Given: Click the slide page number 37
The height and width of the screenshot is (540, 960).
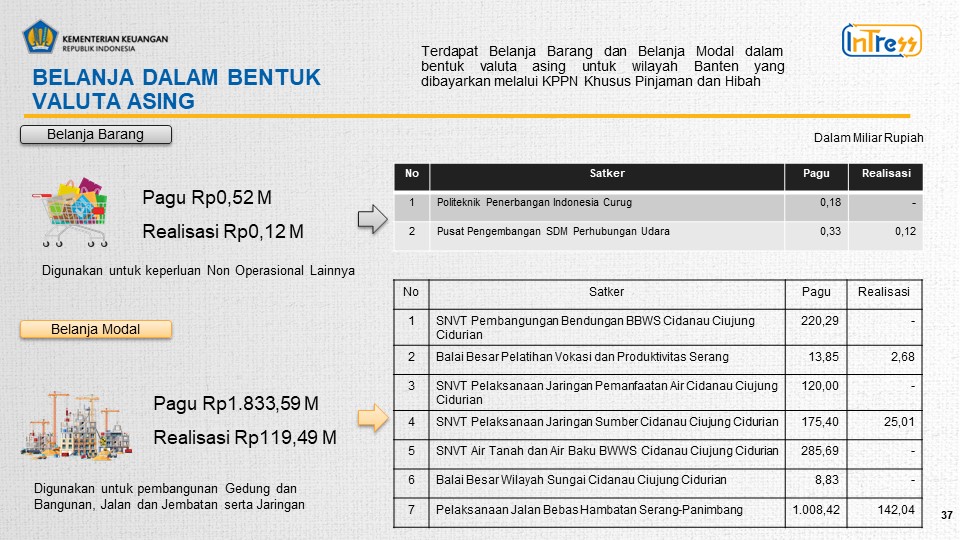Looking at the screenshot, I should 946,514.
